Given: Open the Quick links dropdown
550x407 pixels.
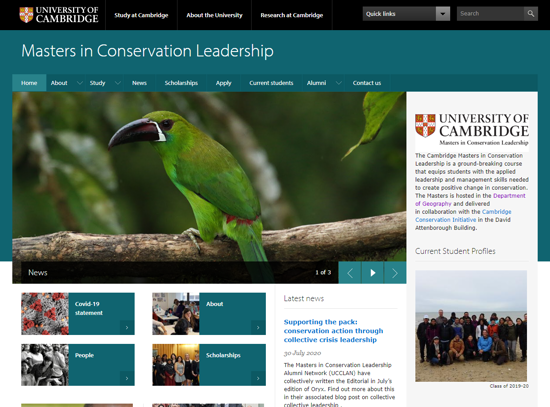Looking at the screenshot, I should [406, 14].
